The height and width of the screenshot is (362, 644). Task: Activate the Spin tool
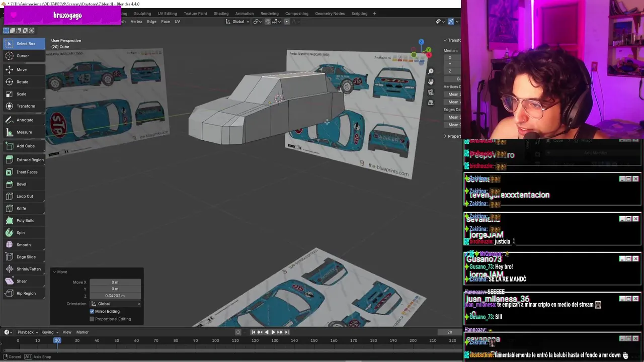click(x=24, y=233)
